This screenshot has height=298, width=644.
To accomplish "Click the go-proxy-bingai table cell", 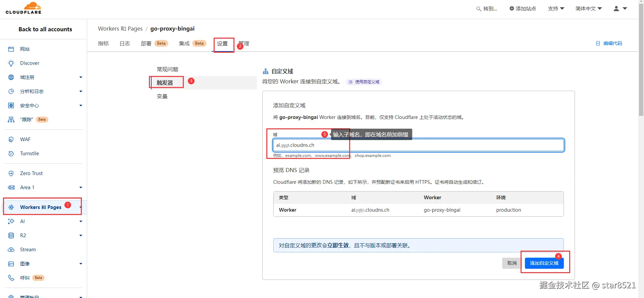I will tap(442, 210).
